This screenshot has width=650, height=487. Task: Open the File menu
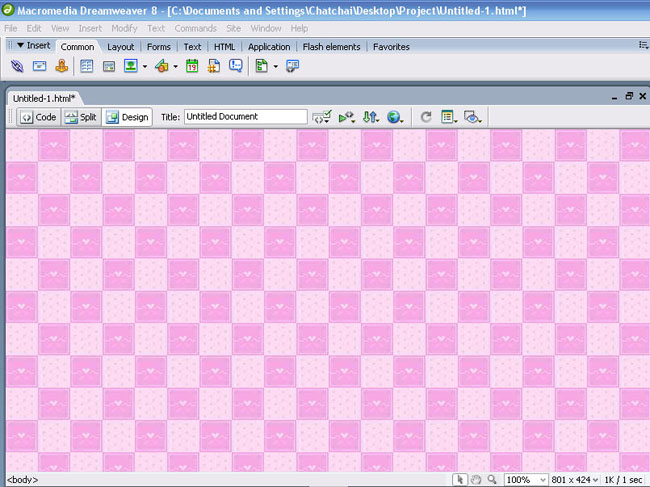tap(11, 28)
